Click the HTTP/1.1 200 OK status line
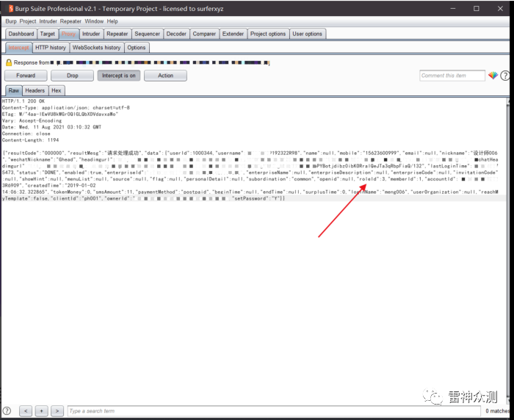The image size is (514, 420). pos(23,101)
